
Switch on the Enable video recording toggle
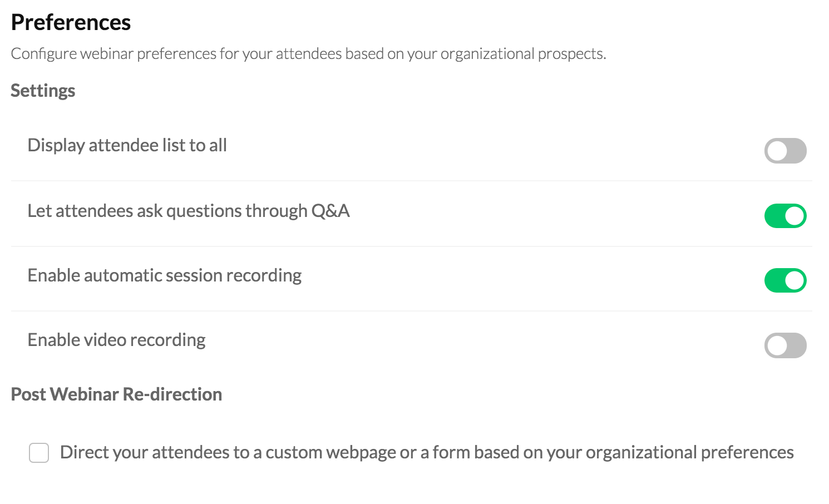[x=785, y=345]
